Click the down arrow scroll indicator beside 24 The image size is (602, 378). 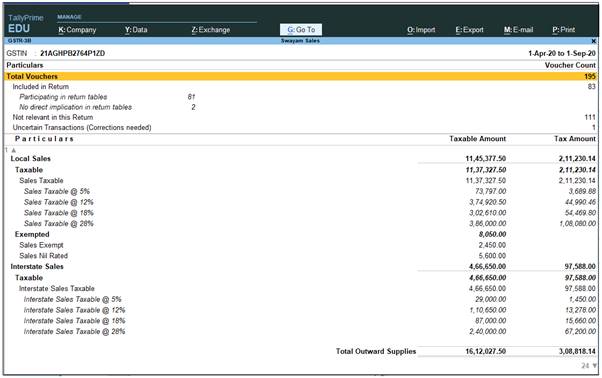coord(594,366)
